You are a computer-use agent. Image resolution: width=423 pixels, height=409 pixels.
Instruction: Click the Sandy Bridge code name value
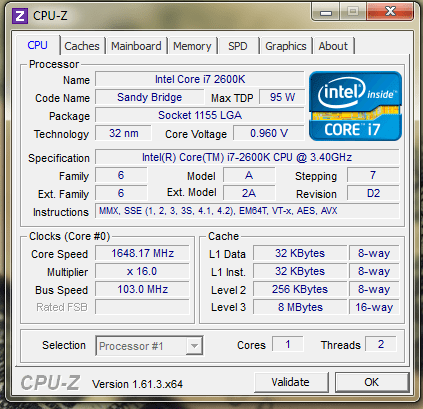click(x=149, y=97)
